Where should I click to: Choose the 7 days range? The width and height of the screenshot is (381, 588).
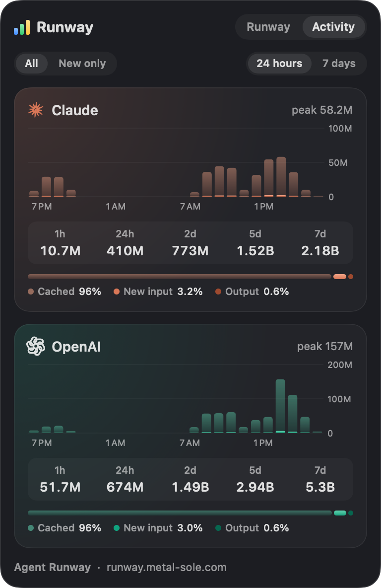339,64
